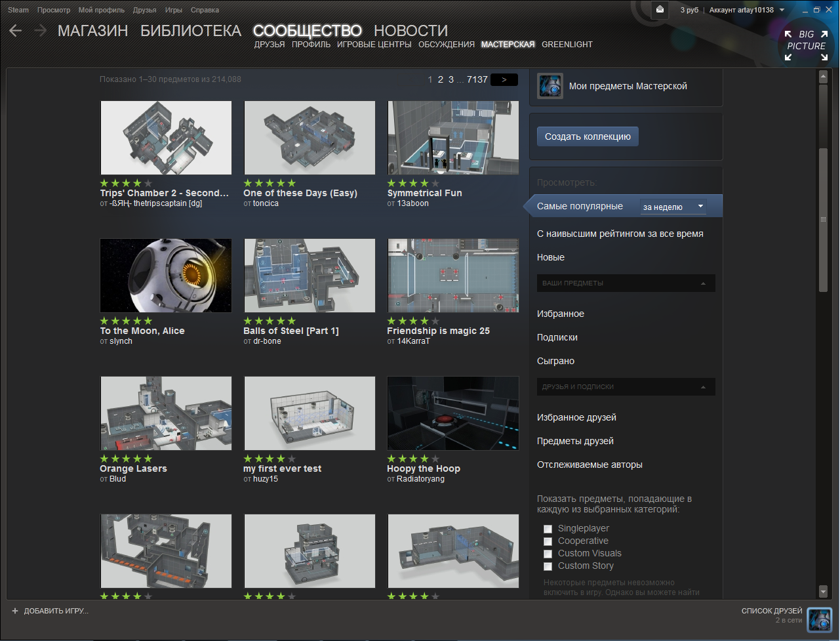The image size is (840, 641).
Task: Select highest rated of all time filter
Action: (620, 234)
